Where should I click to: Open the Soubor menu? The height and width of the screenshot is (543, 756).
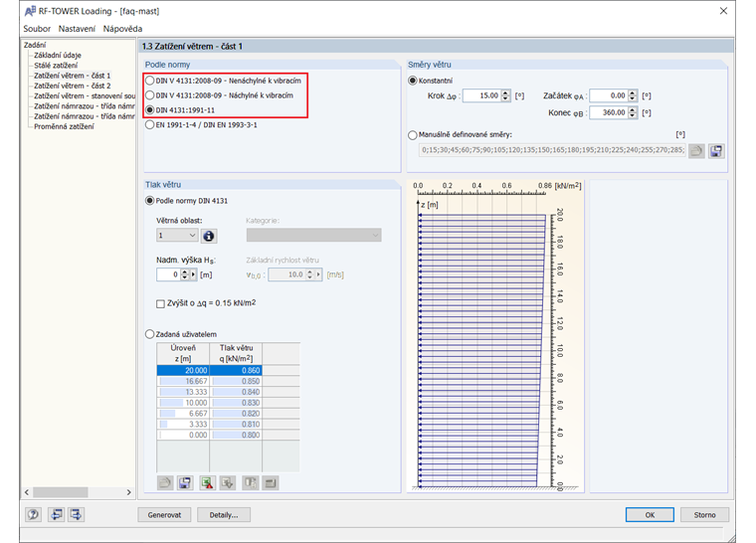tap(37, 29)
